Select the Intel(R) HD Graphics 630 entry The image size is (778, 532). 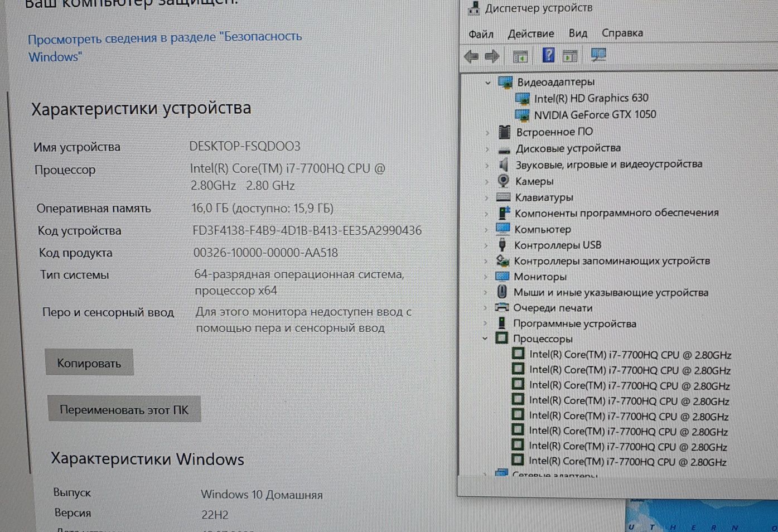coord(591,98)
